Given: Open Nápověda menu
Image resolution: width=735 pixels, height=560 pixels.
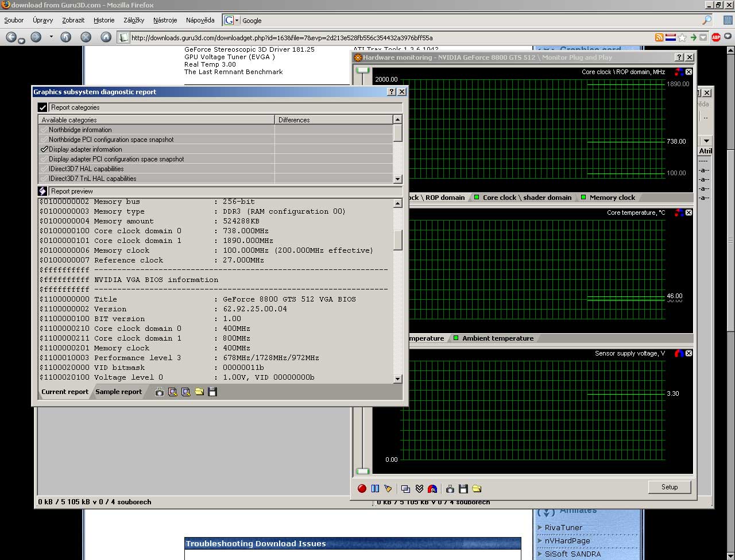Looking at the screenshot, I should pyautogui.click(x=200, y=20).
